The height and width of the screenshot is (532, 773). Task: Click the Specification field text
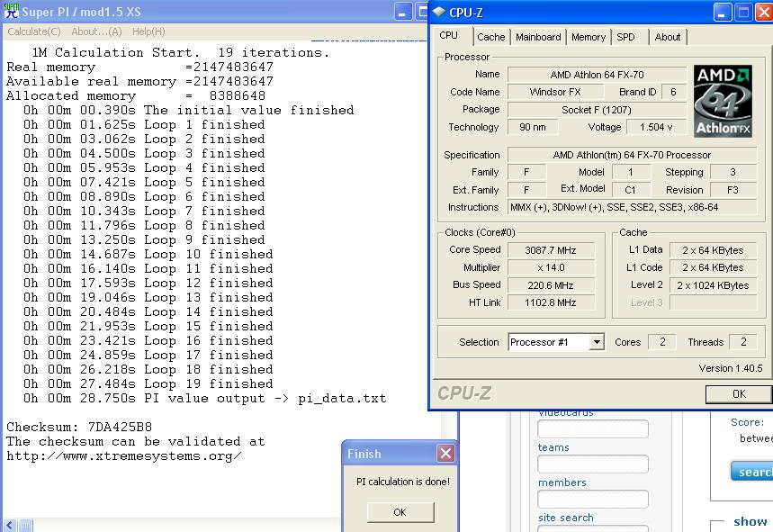click(632, 155)
